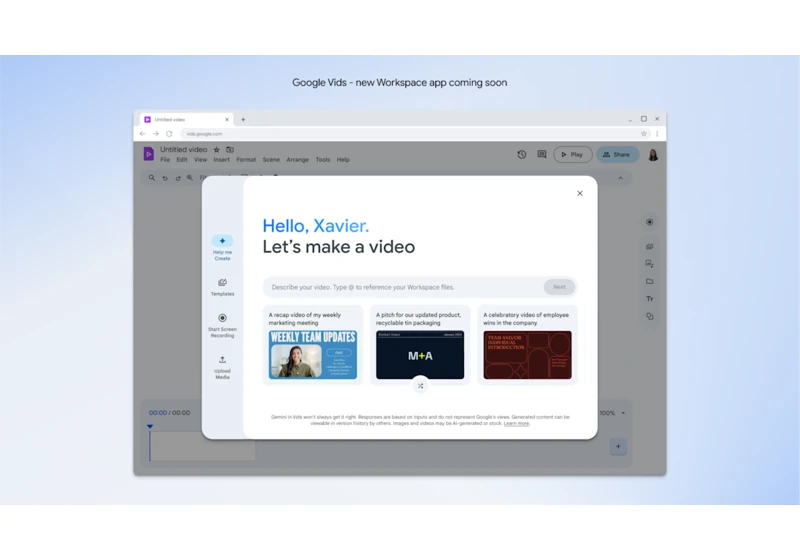Open the View menu
This screenshot has height=560, width=800.
point(200,160)
